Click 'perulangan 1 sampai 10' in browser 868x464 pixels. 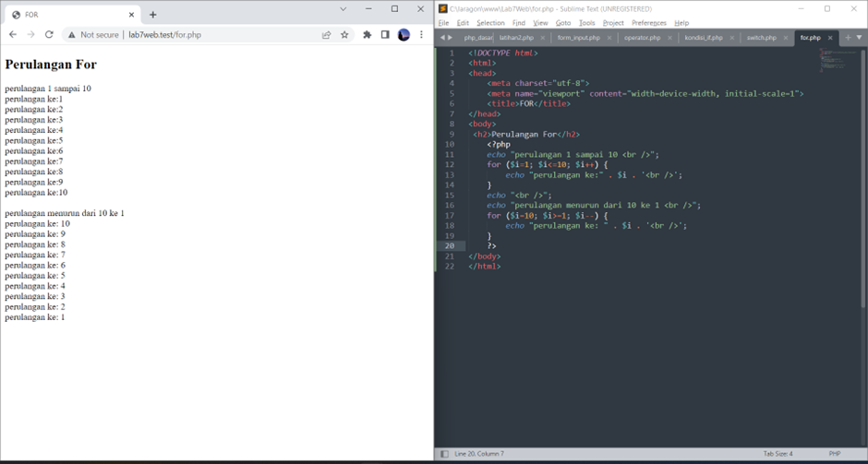tap(48, 89)
